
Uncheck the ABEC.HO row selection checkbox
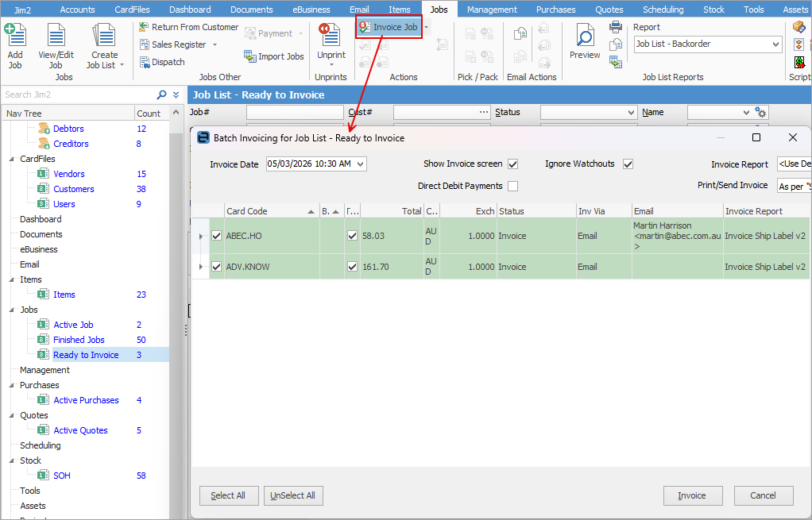(216, 236)
